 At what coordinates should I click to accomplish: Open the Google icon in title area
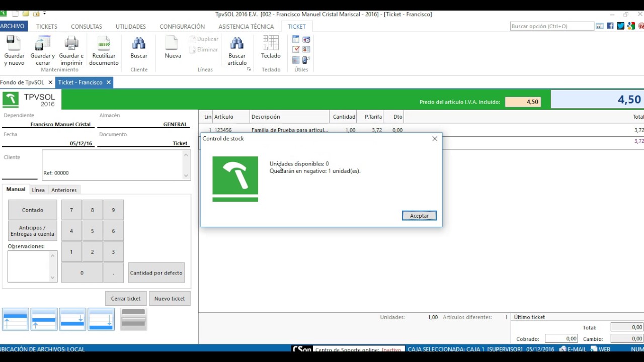[x=631, y=26]
